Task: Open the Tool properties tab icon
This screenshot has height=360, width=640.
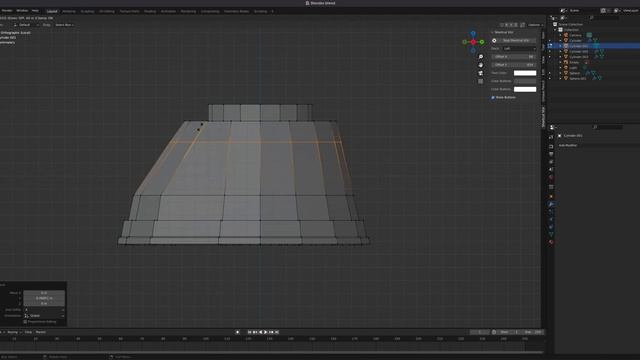Action: click(x=551, y=137)
